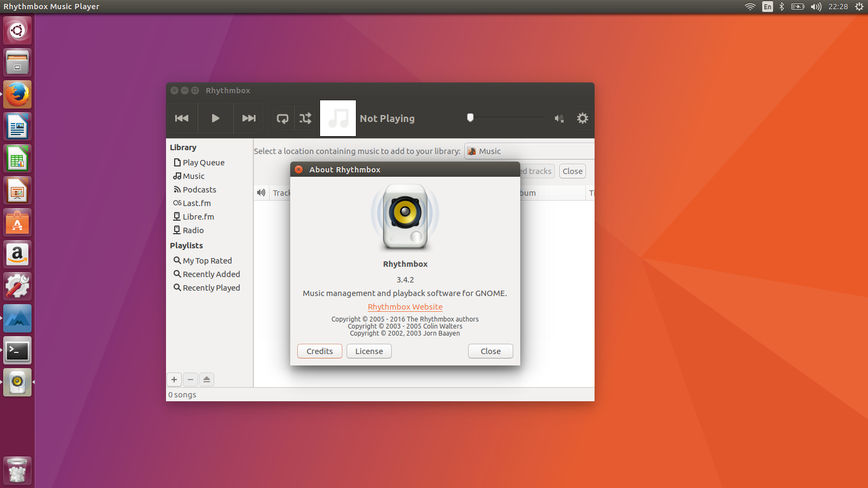Click version number 3.4.2

405,280
